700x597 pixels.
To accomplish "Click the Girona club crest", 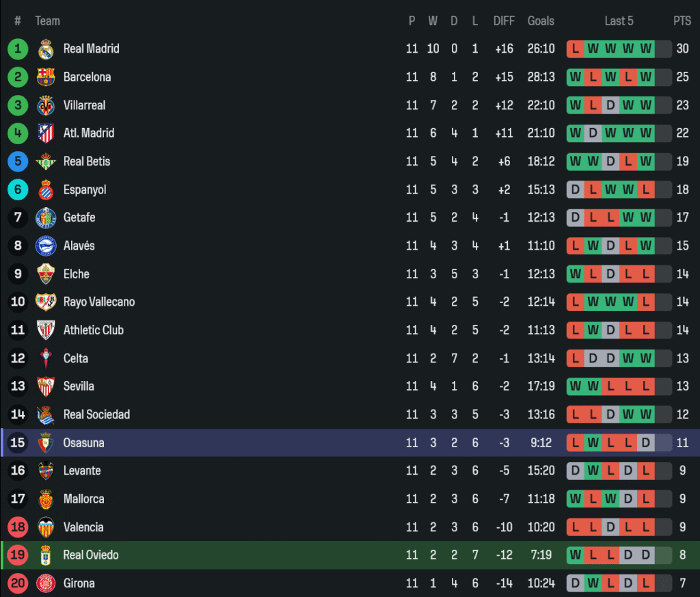I will [x=46, y=583].
